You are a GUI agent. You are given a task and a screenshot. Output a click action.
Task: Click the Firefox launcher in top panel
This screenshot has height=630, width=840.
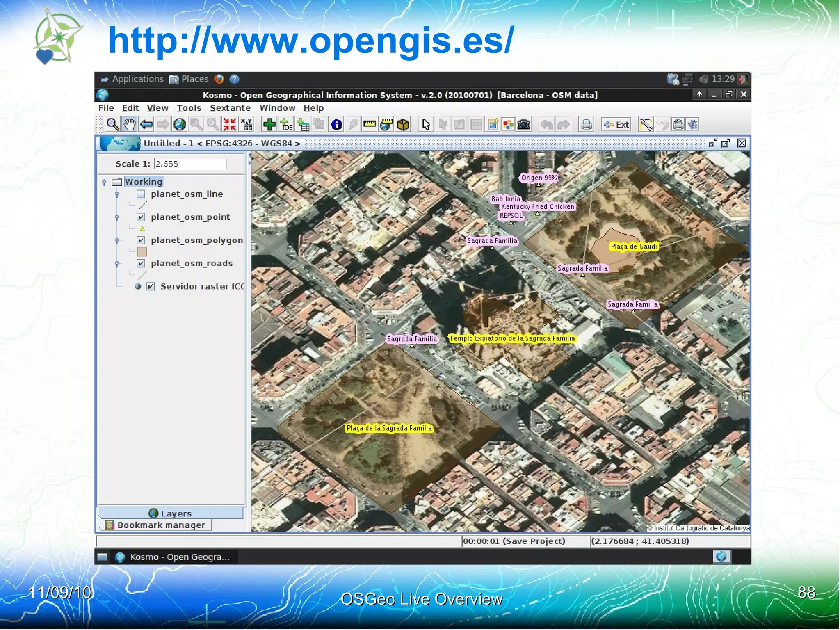coord(219,79)
